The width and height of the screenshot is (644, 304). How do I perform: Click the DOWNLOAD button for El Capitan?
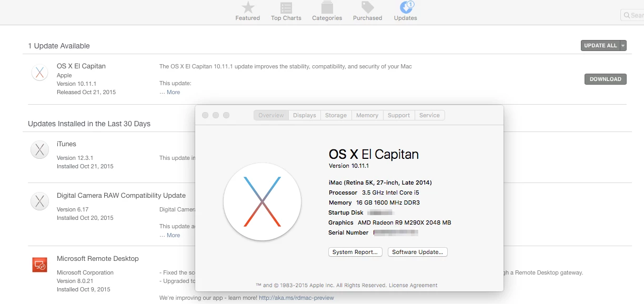click(605, 79)
